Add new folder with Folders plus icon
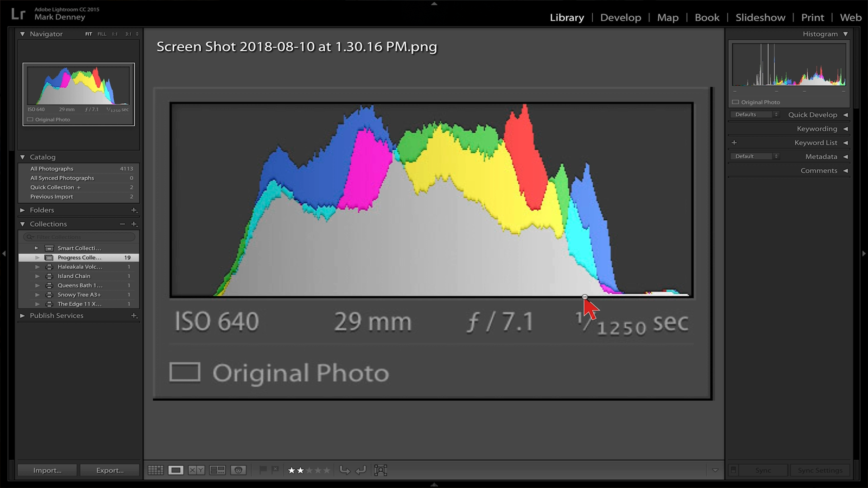The image size is (868, 488). coord(134,210)
